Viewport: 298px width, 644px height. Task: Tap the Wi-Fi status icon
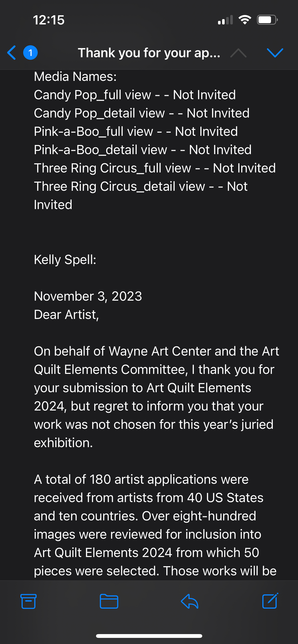tap(245, 20)
